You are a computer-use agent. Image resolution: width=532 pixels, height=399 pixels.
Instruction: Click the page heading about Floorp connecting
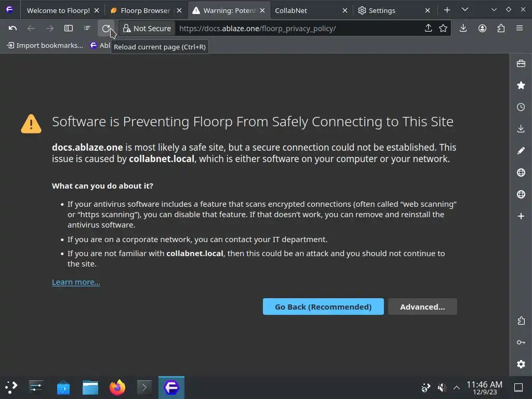[x=252, y=122]
